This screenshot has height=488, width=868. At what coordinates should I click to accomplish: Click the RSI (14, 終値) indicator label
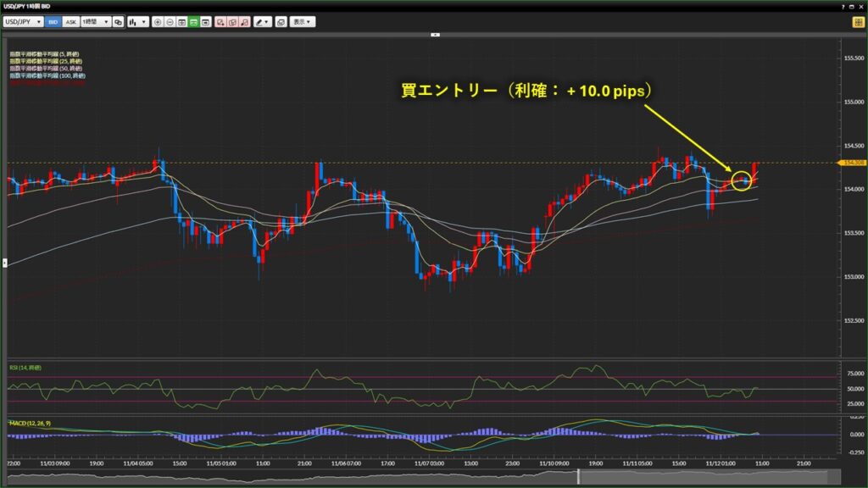coord(25,367)
